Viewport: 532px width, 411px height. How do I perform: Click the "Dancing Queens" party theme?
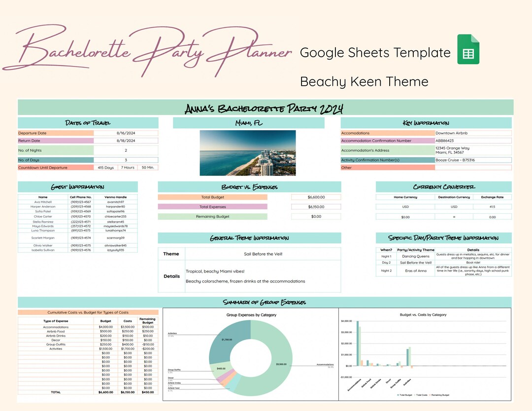pos(416,256)
